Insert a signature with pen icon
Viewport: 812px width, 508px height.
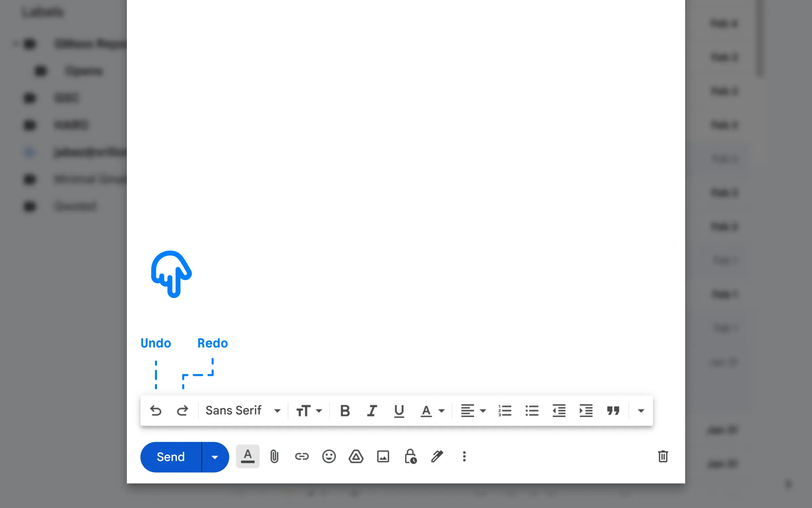pyautogui.click(x=437, y=456)
